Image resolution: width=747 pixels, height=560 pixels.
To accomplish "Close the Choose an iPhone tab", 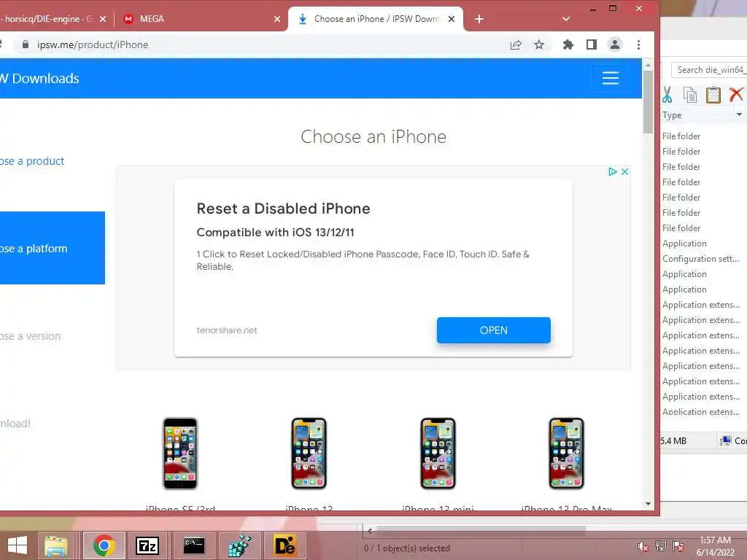I will pos(452,19).
